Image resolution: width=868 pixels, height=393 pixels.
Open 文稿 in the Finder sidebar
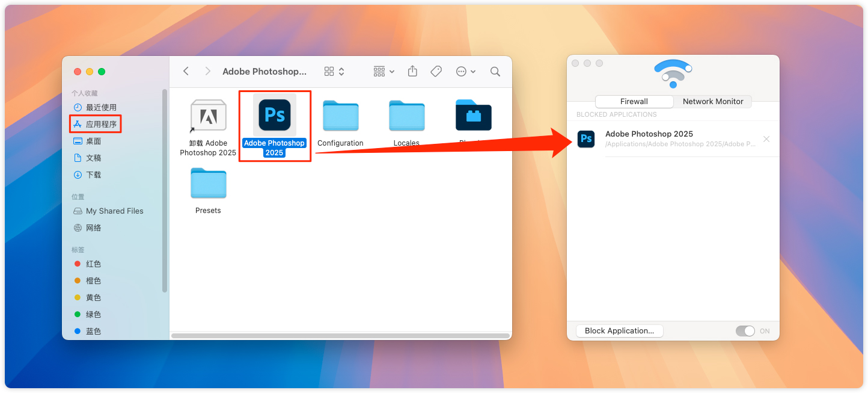tap(87, 158)
